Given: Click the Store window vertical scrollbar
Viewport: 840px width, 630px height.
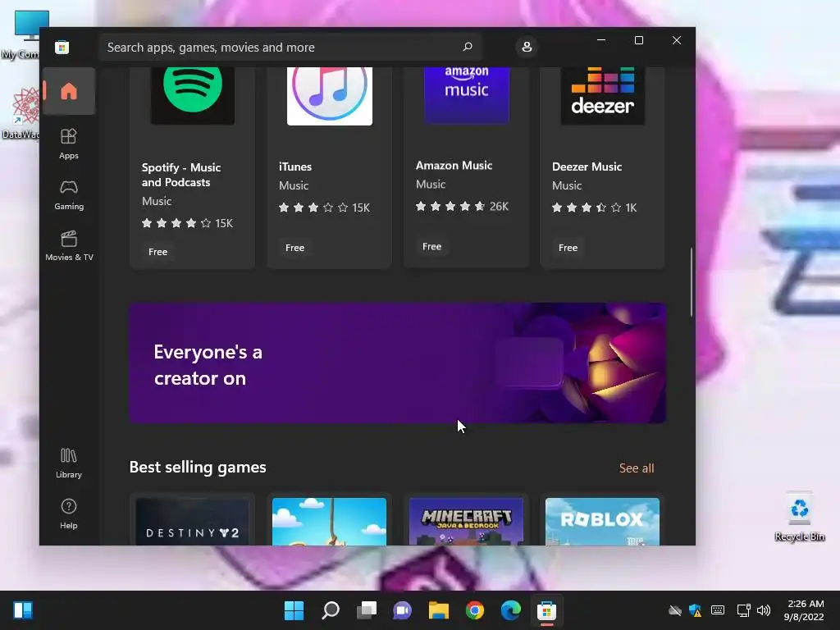Looking at the screenshot, I should click(691, 282).
